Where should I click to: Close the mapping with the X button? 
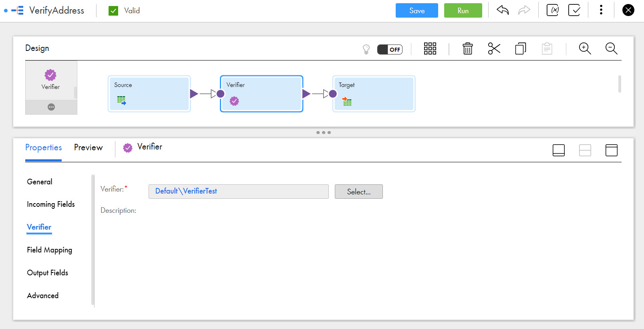628,10
